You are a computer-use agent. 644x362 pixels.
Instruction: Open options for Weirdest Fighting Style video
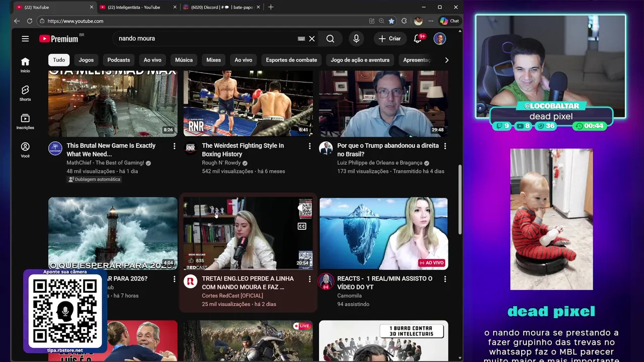pos(309,146)
